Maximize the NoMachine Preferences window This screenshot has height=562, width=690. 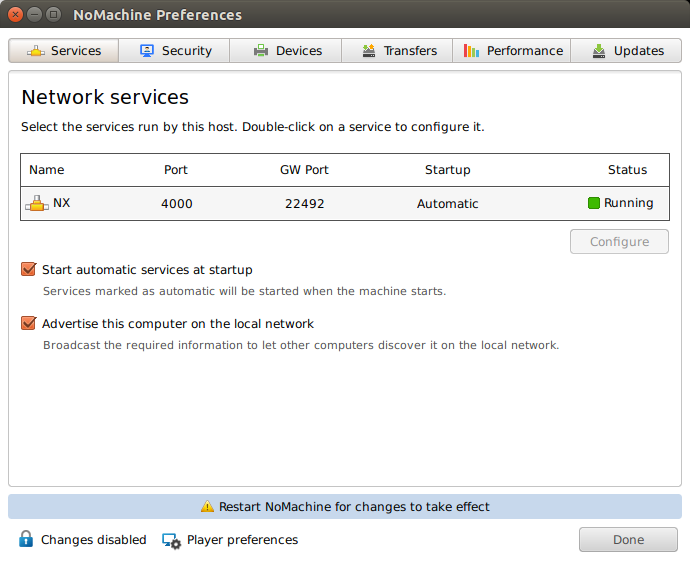(53, 15)
